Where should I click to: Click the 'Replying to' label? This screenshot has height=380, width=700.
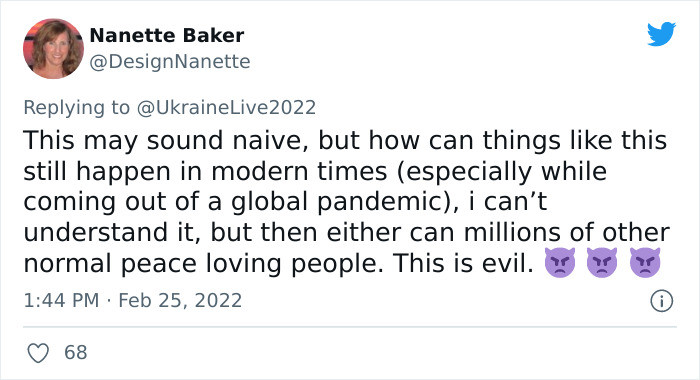(76, 108)
